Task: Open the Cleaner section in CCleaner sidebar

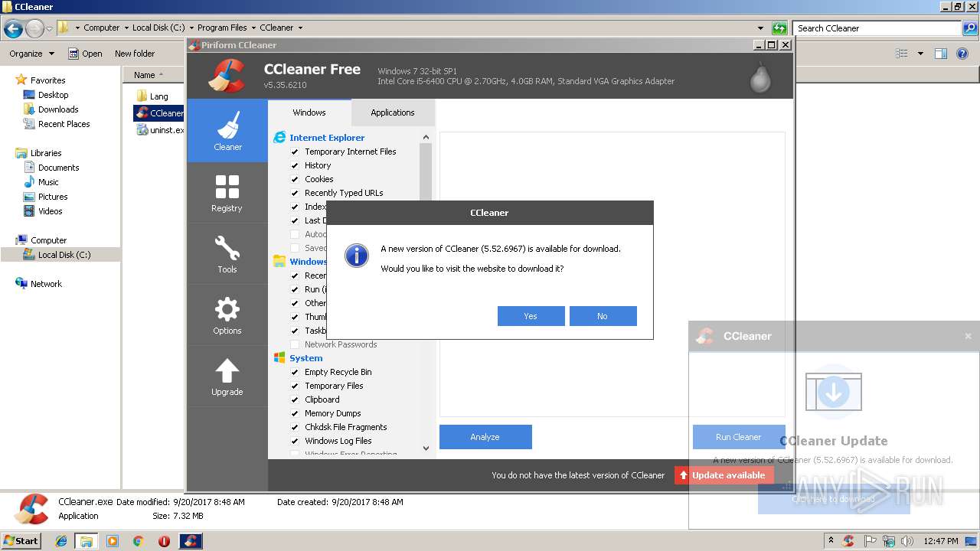Action: point(227,131)
